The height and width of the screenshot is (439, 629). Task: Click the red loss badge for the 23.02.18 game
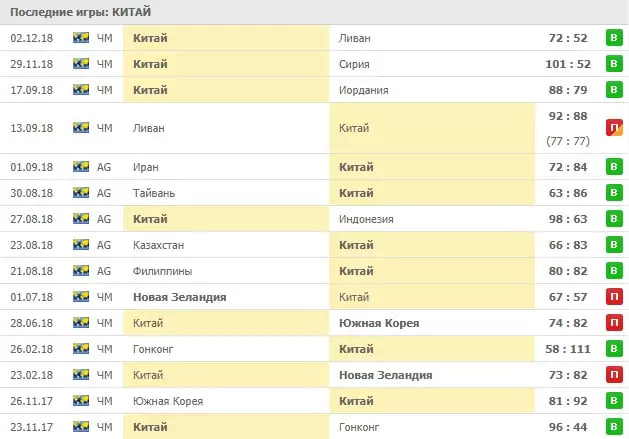pyautogui.click(x=614, y=375)
